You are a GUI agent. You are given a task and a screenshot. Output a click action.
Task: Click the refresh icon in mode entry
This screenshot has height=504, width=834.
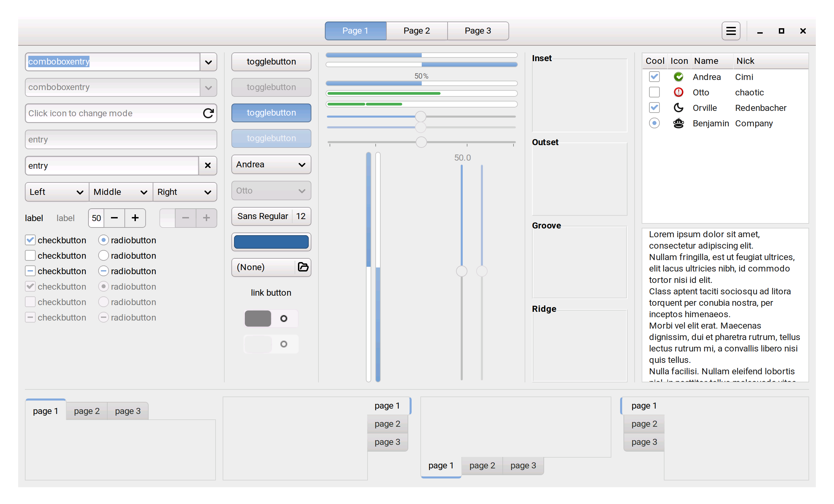coord(208,113)
